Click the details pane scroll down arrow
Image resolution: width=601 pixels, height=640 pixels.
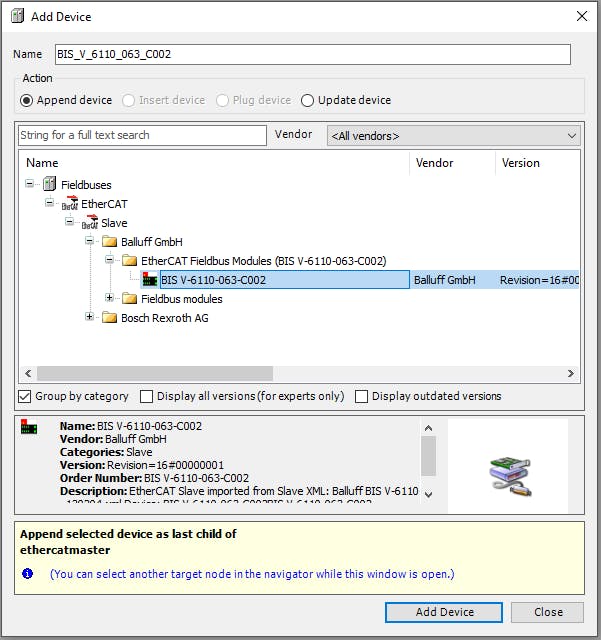[x=428, y=494]
